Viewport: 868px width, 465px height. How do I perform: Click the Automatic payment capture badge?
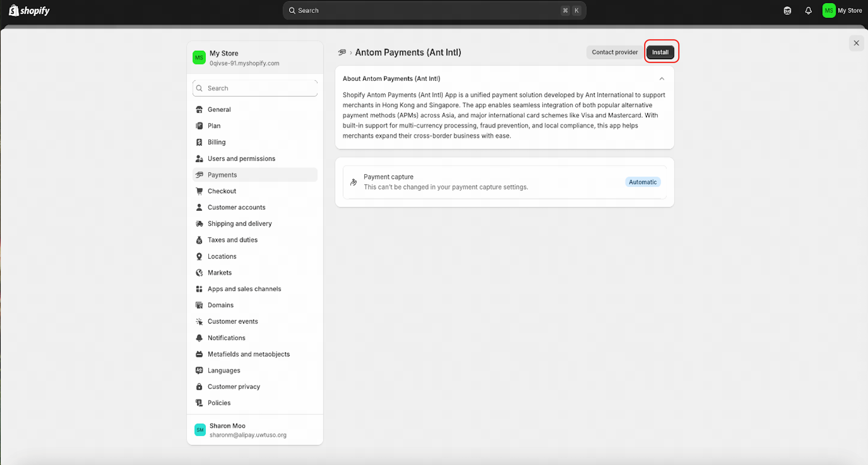coord(642,182)
